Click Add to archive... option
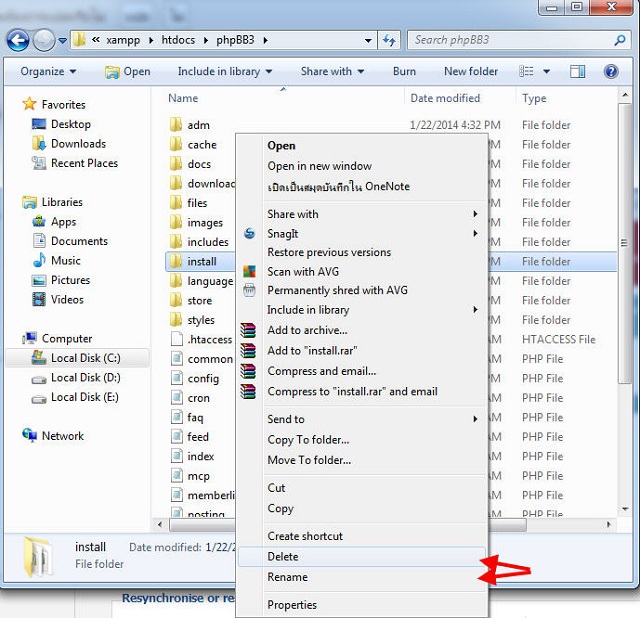The width and height of the screenshot is (640, 618). pyautogui.click(x=307, y=330)
